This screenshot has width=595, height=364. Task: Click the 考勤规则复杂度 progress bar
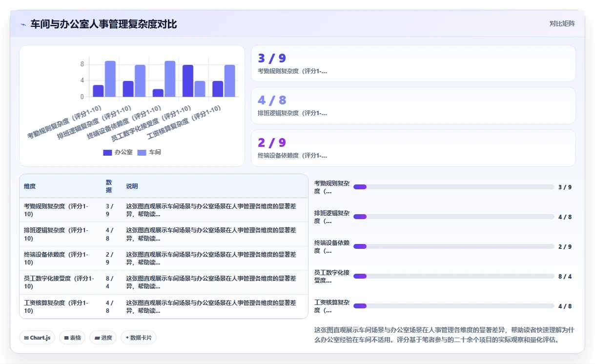[x=453, y=187]
